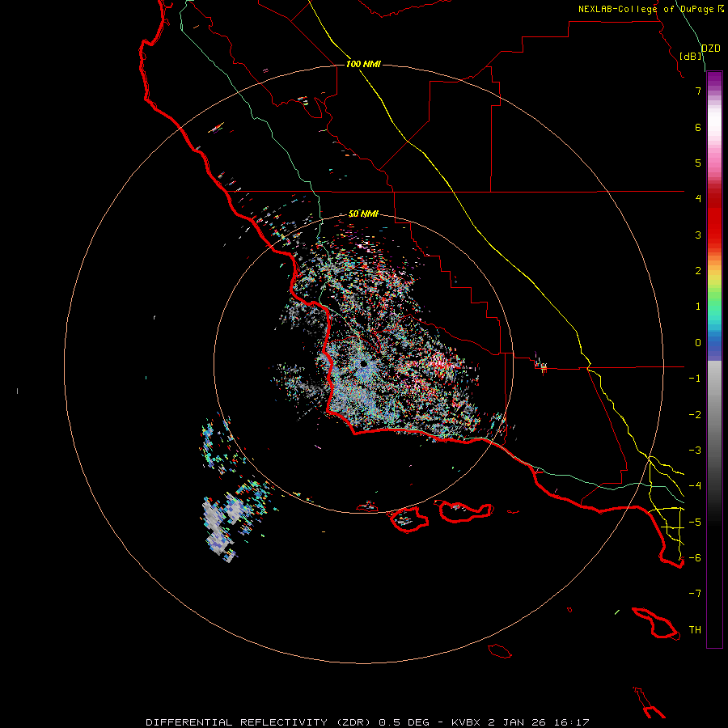Pick the red 3 dB band on color bar
The height and width of the screenshot is (728, 728).
click(714, 235)
